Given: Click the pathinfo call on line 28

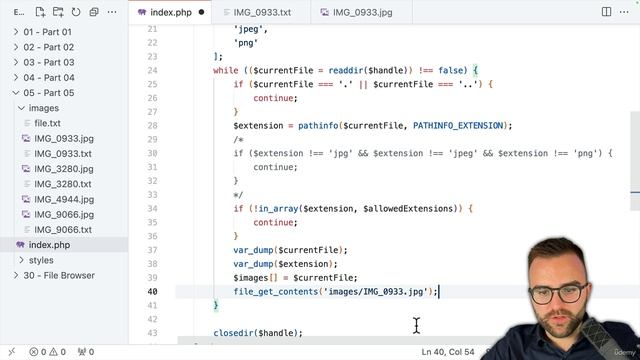Looking at the screenshot, I should (x=318, y=125).
